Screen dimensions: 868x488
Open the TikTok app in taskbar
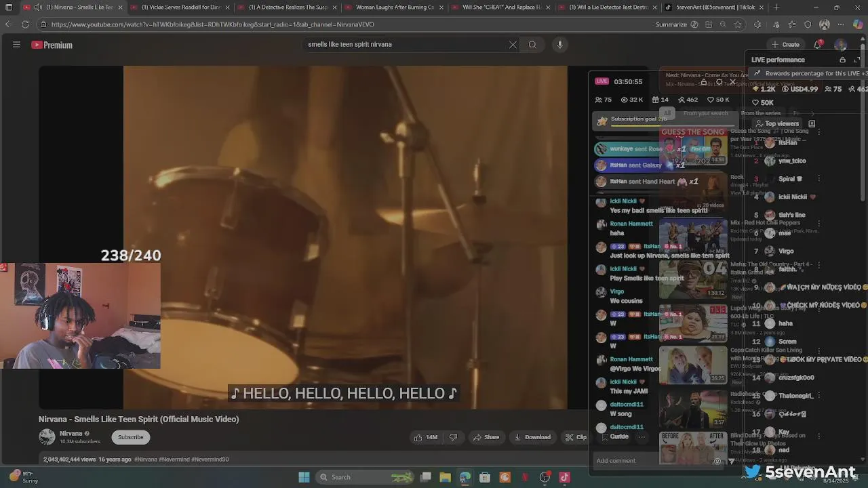tap(564, 477)
